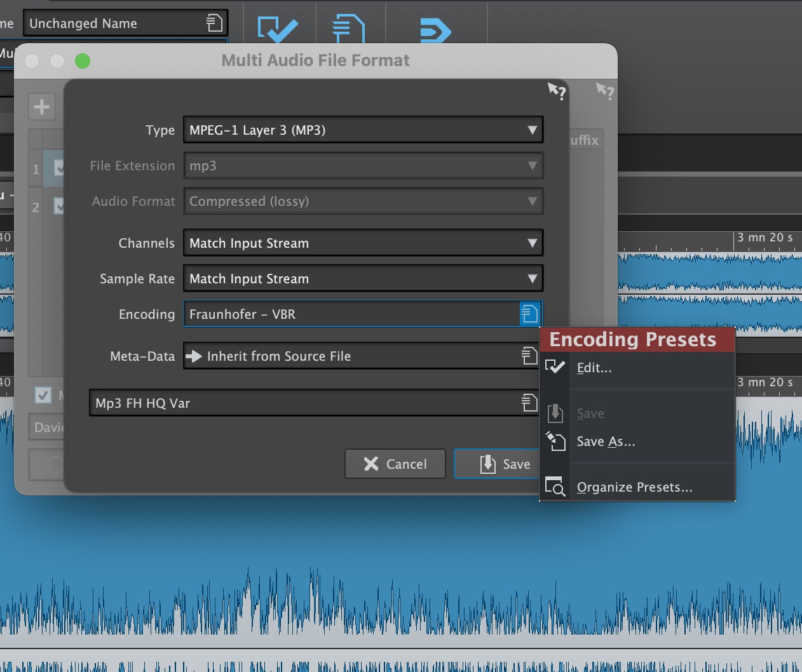Viewport: 802px width, 672px height.
Task: Click the plus icon to add a new entry
Action: pyautogui.click(x=42, y=107)
